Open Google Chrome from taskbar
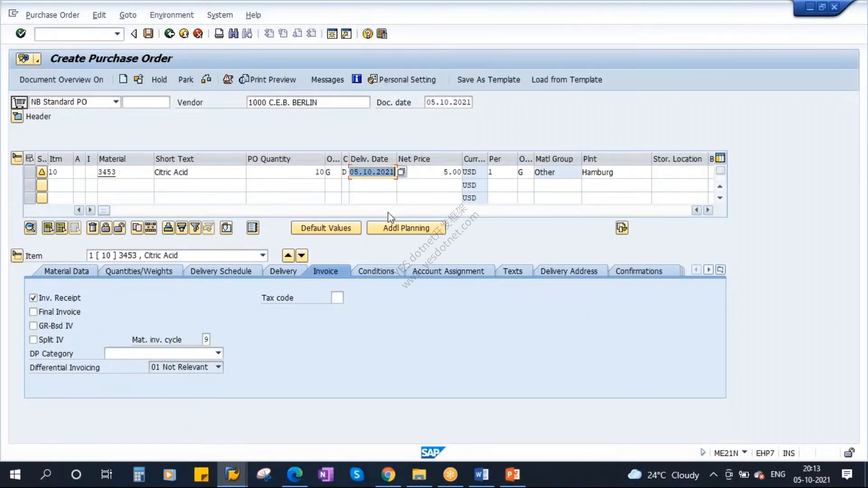Viewport: 868px width, 488px height. pos(388,474)
